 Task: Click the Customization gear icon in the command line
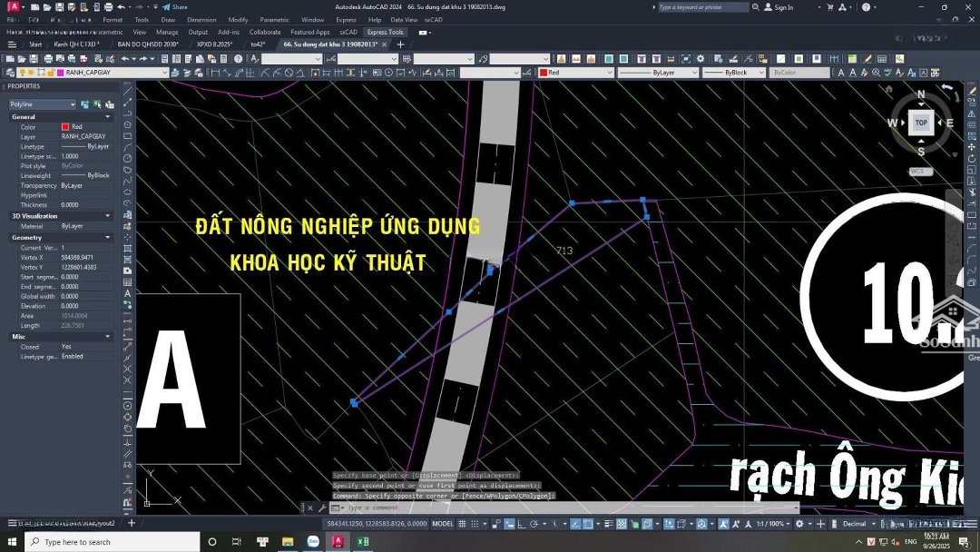pos(322,508)
